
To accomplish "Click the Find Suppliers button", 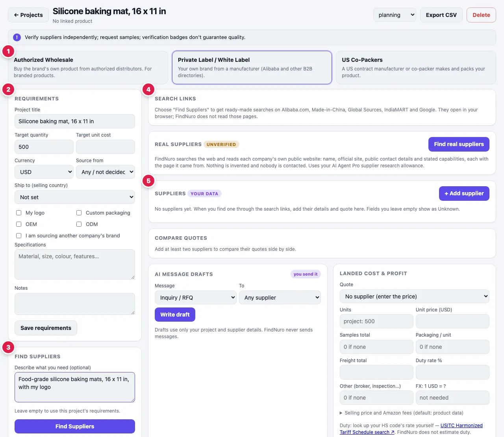I will pos(75,426).
